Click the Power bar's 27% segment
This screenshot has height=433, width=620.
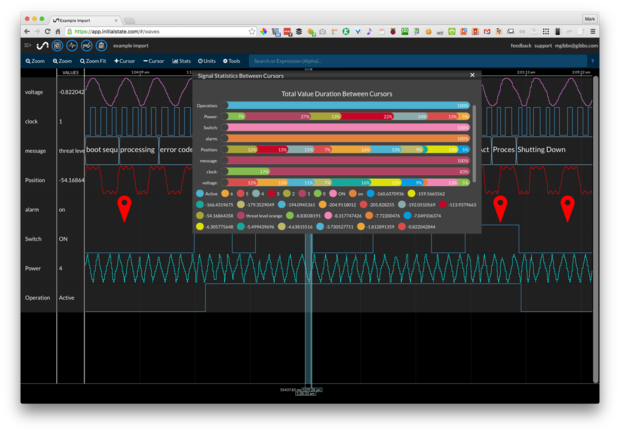[x=276, y=116]
